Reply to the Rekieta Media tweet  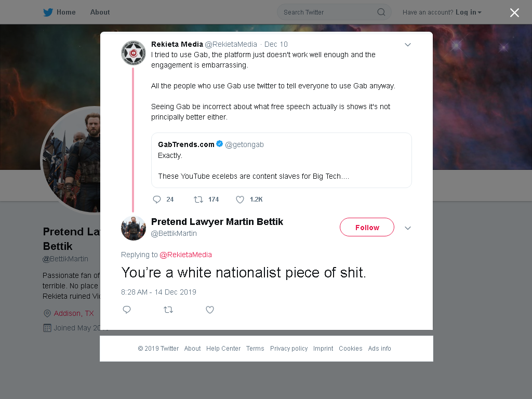(x=157, y=199)
